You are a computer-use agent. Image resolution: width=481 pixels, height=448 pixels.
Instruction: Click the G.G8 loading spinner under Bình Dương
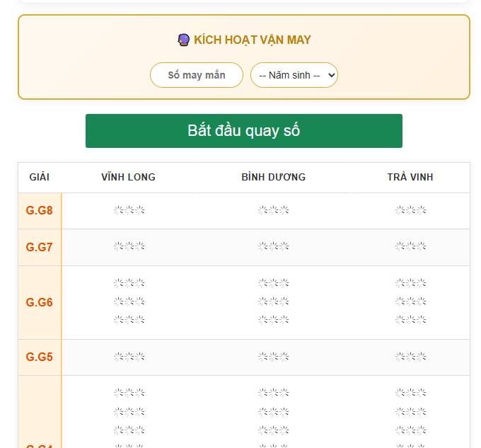click(x=273, y=210)
